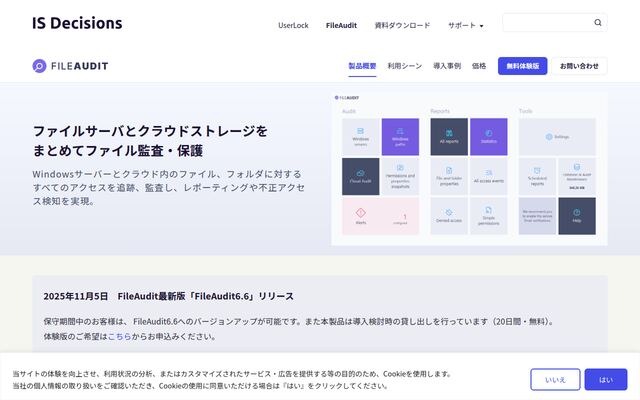Decline cookies with いいえ button
Image resolution: width=640 pixels, height=400 pixels.
(555, 380)
